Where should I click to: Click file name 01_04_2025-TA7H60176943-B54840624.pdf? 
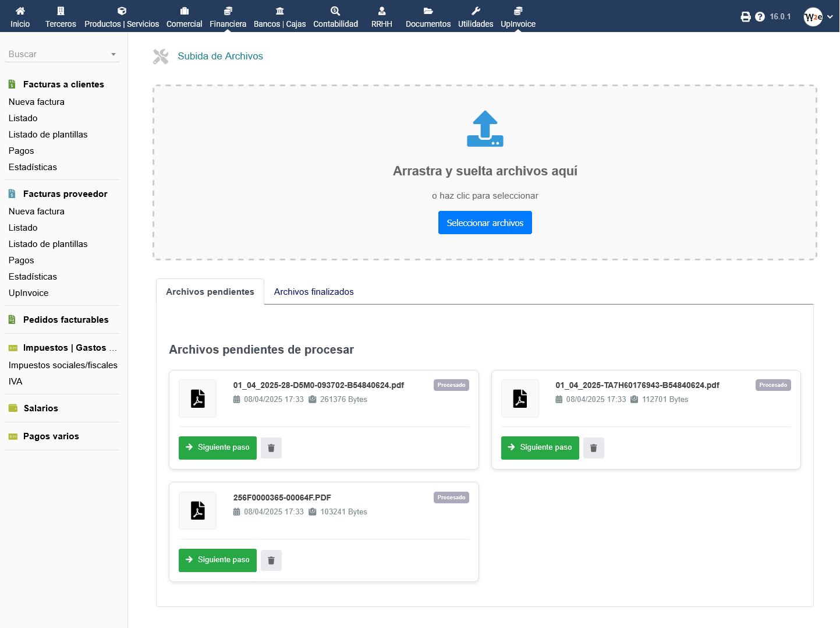(x=637, y=385)
